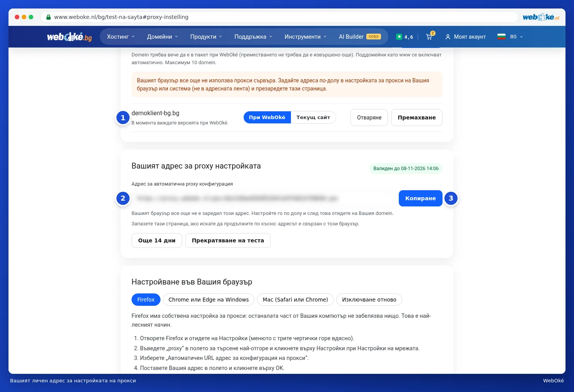574x392 pixels.
Task: Click the padlock icon in address bar
Action: [x=48, y=17]
